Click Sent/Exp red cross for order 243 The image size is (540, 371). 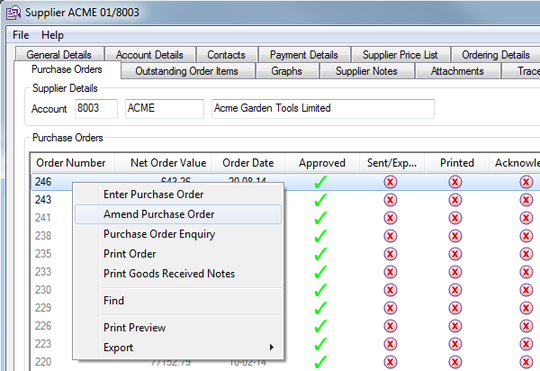coord(391,200)
